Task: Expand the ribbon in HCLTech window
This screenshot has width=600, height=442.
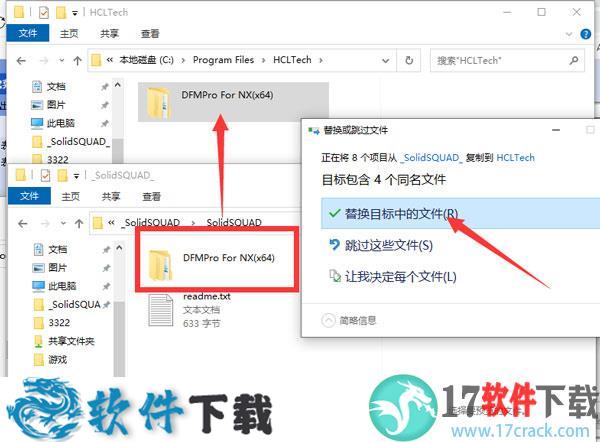Action: tap(569, 34)
